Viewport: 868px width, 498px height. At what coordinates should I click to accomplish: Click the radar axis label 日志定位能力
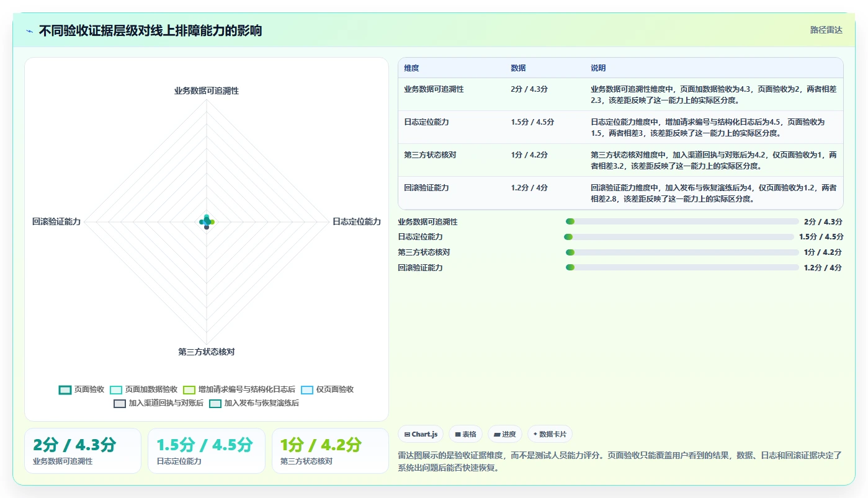[x=357, y=221]
